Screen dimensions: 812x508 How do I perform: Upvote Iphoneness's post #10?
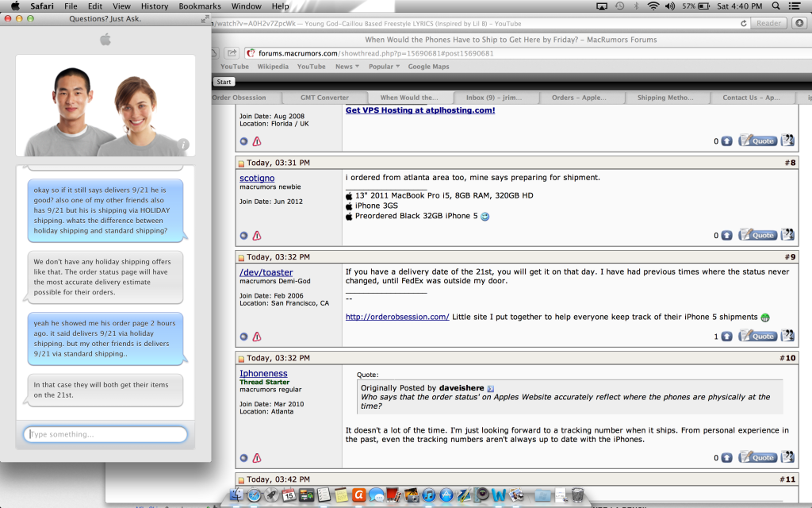coord(727,458)
